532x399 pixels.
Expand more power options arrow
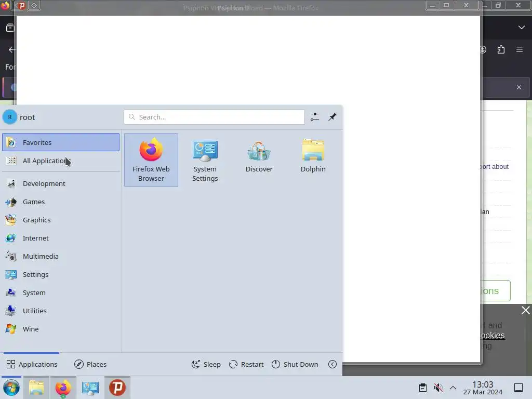click(x=332, y=364)
